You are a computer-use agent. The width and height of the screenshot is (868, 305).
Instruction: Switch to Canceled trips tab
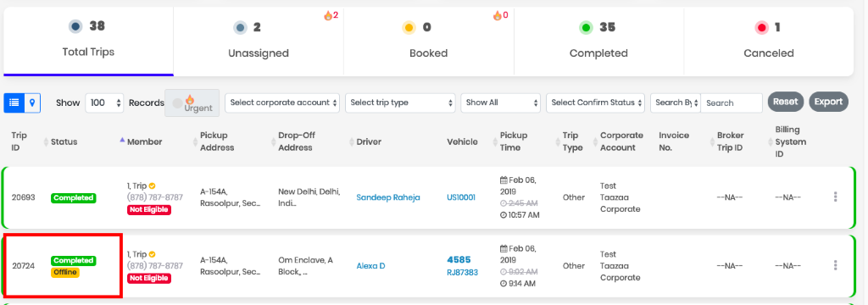point(768,41)
